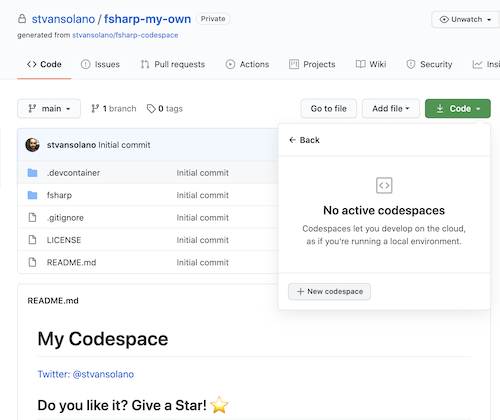
Task: Click the .devcontainer folder icon
Action: point(32,173)
